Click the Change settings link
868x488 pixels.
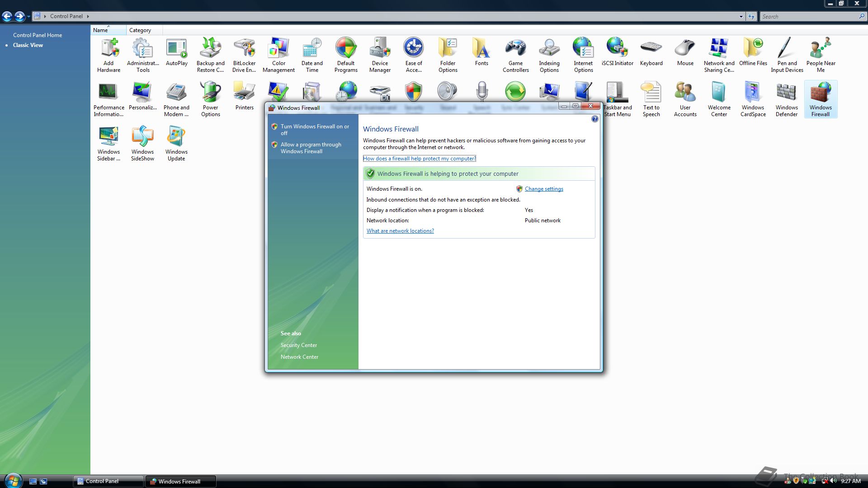544,189
